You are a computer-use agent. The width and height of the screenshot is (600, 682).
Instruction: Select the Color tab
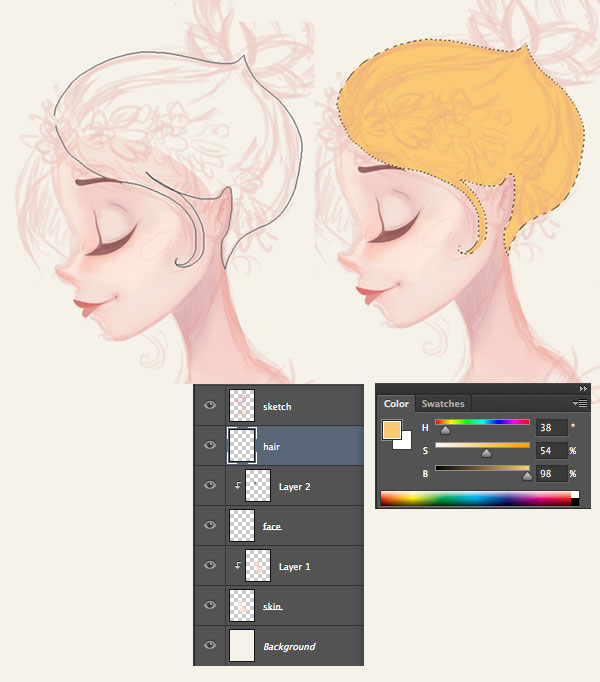[x=396, y=404]
